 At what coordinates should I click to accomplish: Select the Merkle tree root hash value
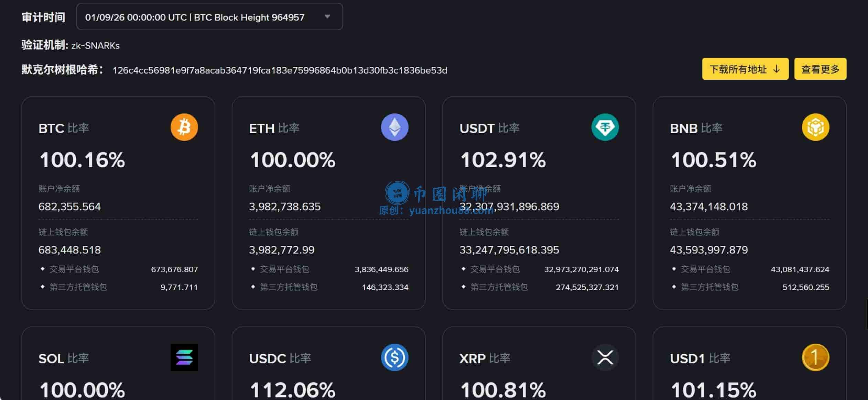tap(280, 70)
